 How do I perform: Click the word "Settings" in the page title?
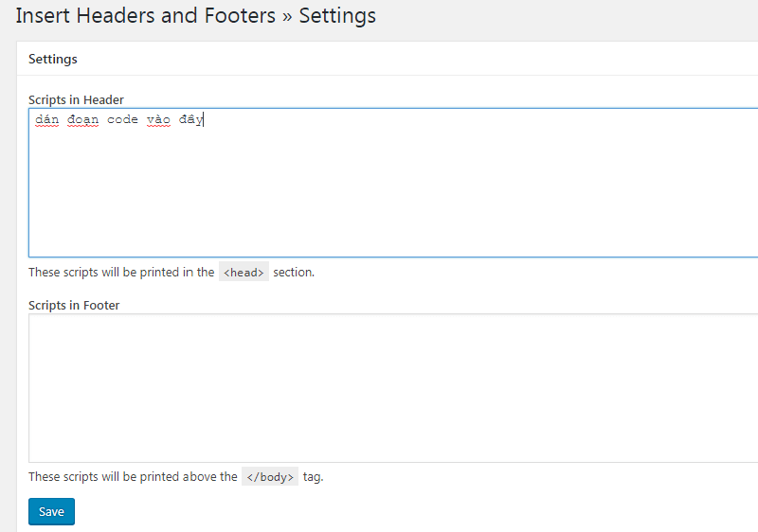[x=337, y=16]
